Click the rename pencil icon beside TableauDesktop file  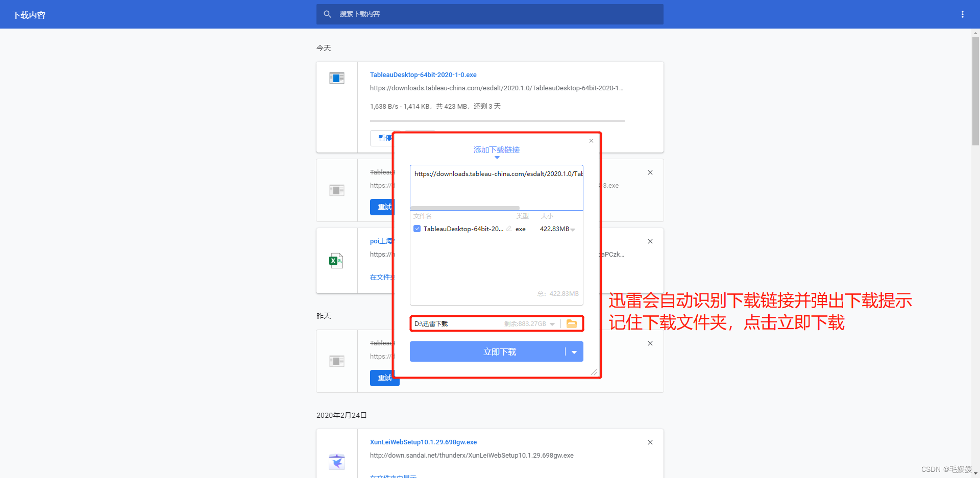509,229
